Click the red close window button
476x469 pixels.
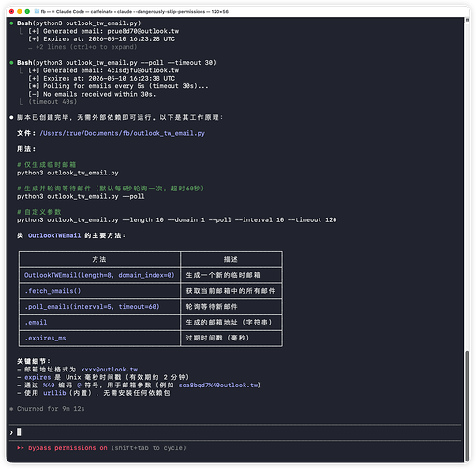[x=11, y=11]
